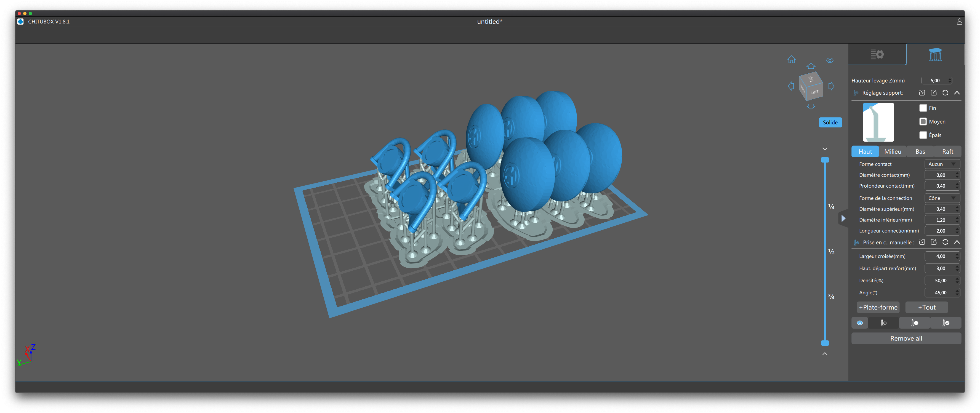Screen dimensions: 980x413
Task: Click the add support tool icon
Action: tap(883, 323)
